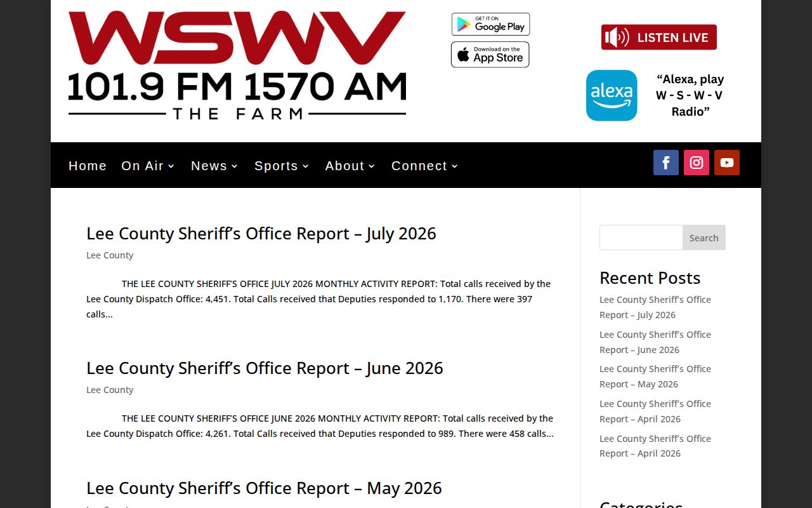The height and width of the screenshot is (508, 812).
Task: Click the July 2026 monthly activity report excerpt
Action: click(318, 299)
